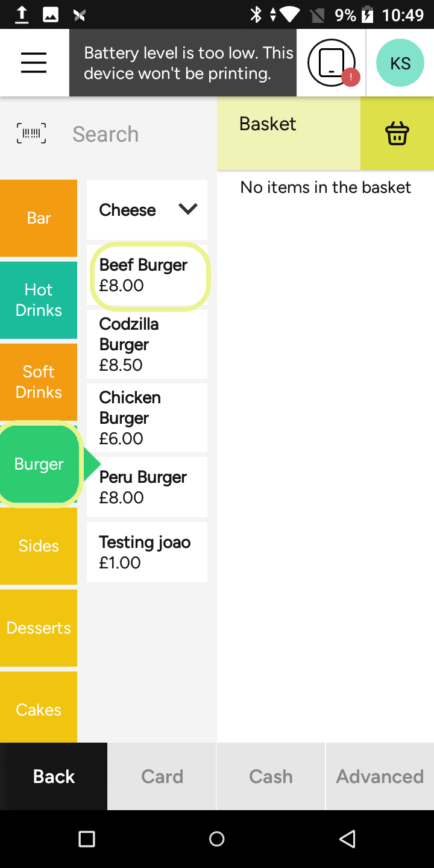
Task: Click the product Search field
Action: [139, 134]
